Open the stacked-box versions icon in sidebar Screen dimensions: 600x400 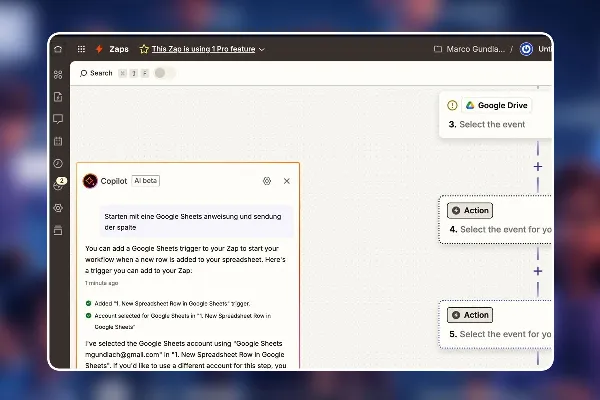click(x=58, y=230)
